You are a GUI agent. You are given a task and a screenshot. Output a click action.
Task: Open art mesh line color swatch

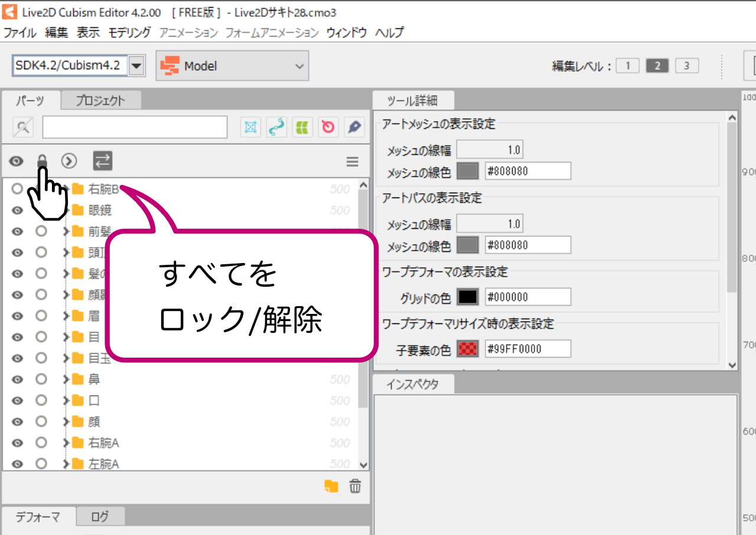(x=468, y=171)
